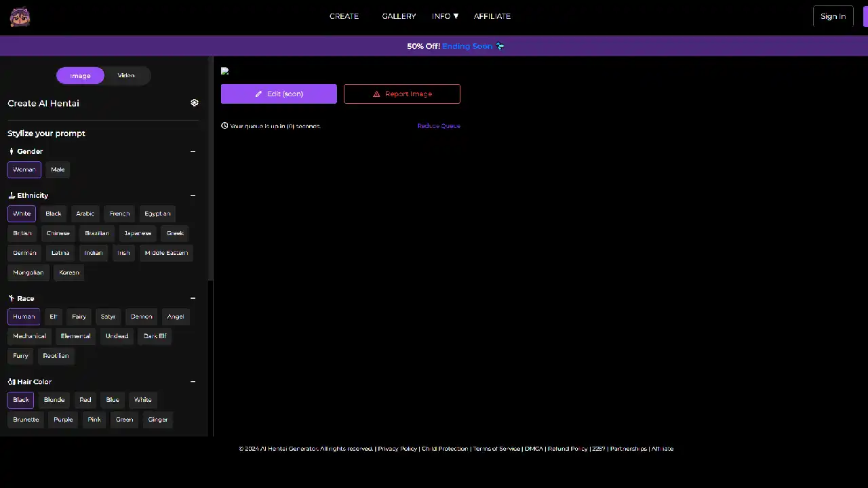This screenshot has height=488, width=868.
Task: Choose the Elf race option
Action: (x=54, y=317)
